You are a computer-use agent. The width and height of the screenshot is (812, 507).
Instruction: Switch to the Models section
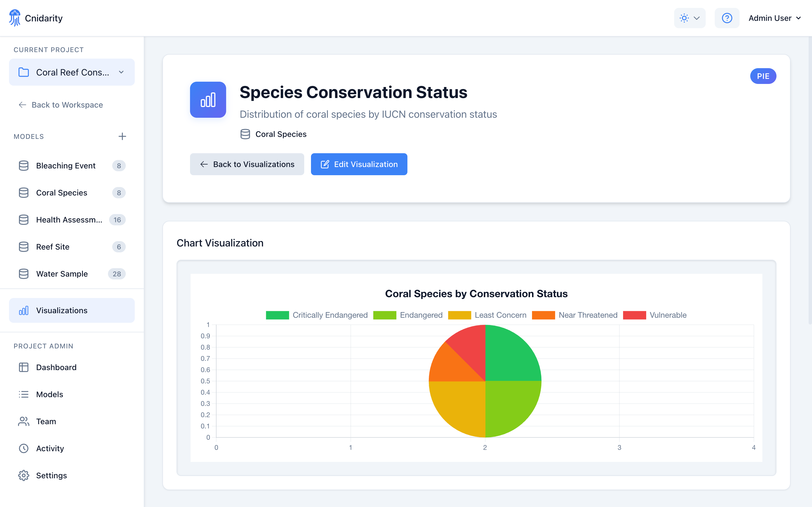click(x=50, y=394)
